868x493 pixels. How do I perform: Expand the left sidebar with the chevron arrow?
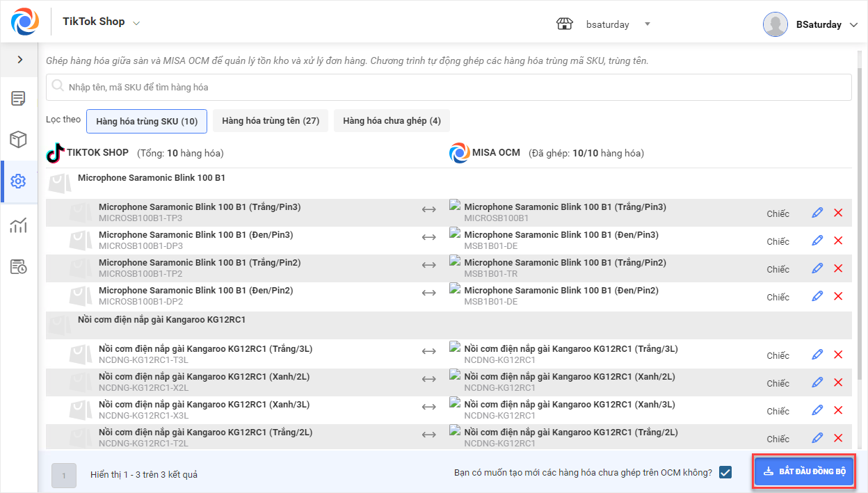19,60
